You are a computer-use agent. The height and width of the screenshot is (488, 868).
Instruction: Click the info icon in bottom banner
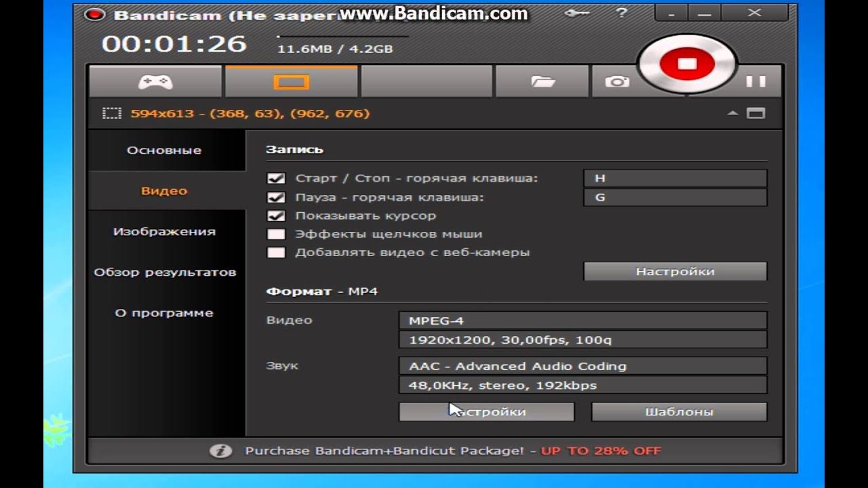pyautogui.click(x=220, y=451)
